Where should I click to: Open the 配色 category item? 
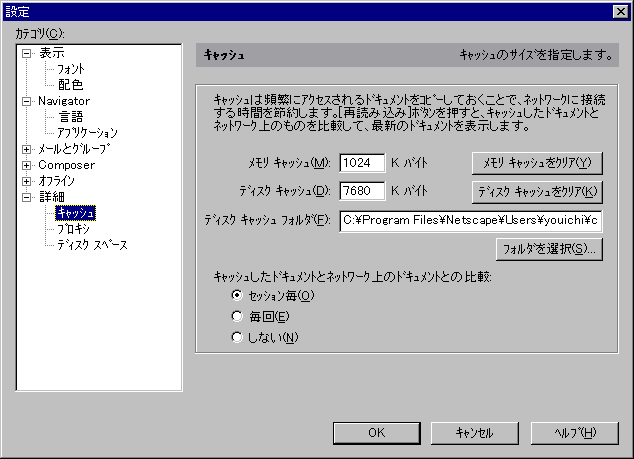pos(70,85)
